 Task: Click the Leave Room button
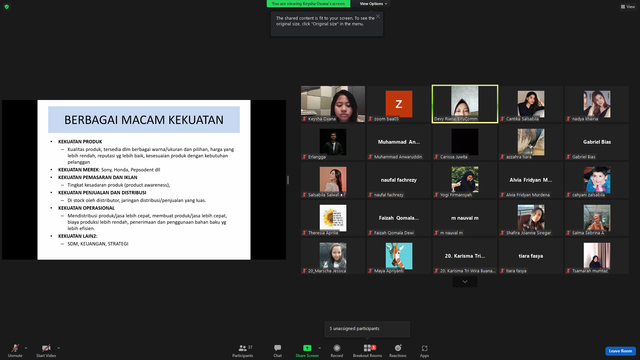tap(620, 351)
